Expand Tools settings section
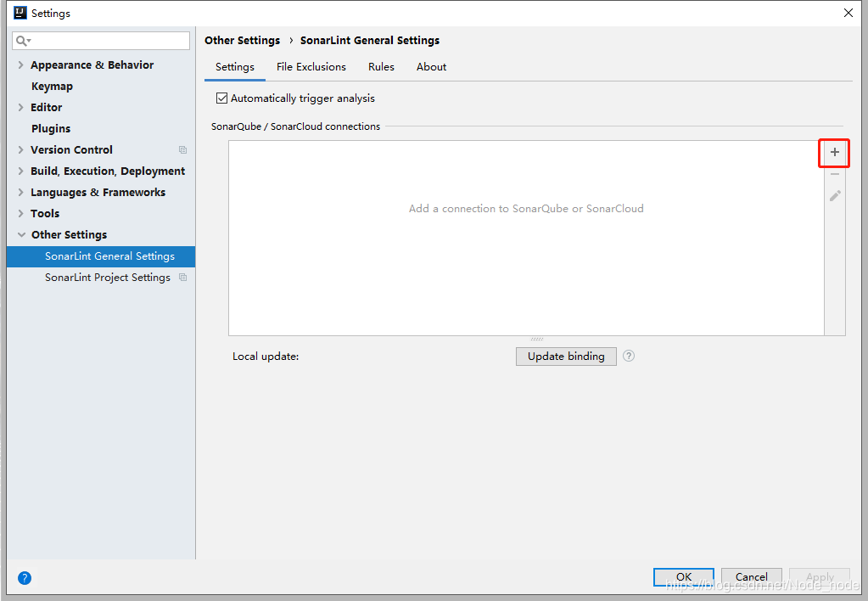Screen dimensions: 868x601 [20, 213]
